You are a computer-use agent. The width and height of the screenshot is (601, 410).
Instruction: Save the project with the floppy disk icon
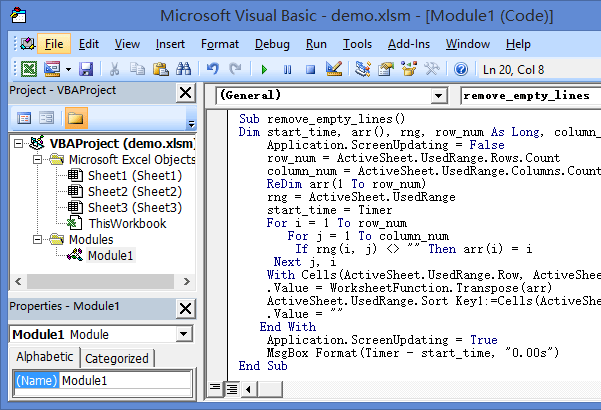click(x=86, y=69)
